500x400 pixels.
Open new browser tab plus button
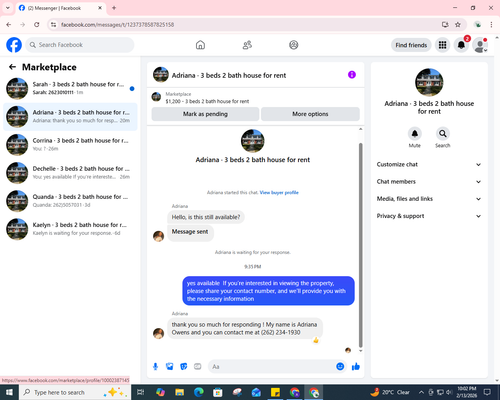pos(114,8)
